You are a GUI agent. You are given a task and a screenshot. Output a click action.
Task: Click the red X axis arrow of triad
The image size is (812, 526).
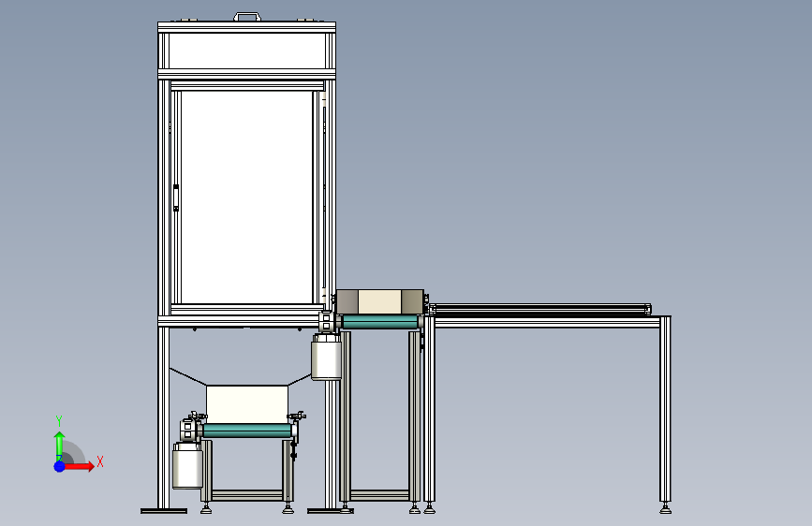pyautogui.click(x=80, y=466)
